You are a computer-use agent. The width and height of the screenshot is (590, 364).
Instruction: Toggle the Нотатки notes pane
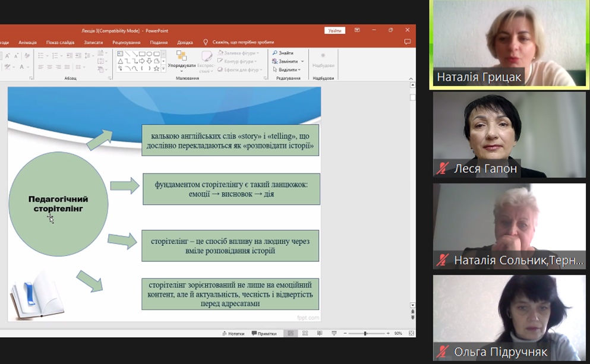point(233,333)
